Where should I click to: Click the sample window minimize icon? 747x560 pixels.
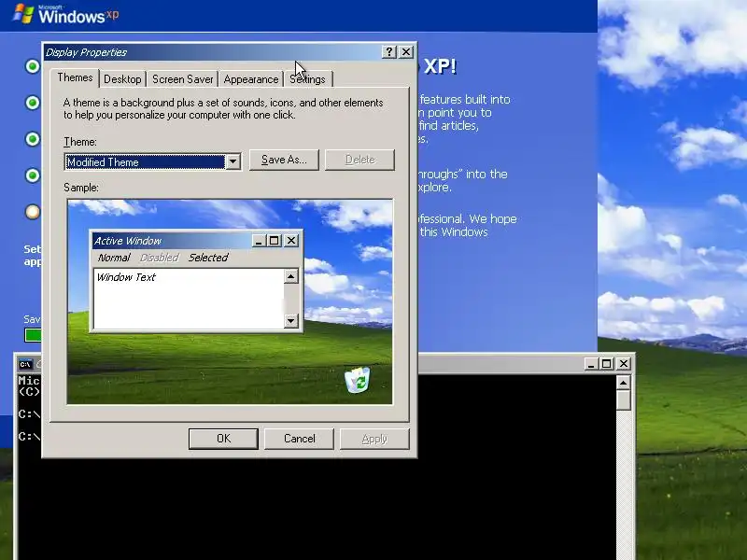[259, 241]
